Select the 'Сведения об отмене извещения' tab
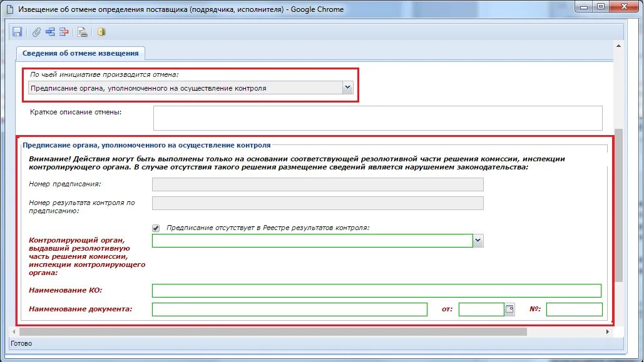644x362 pixels. coord(81,53)
